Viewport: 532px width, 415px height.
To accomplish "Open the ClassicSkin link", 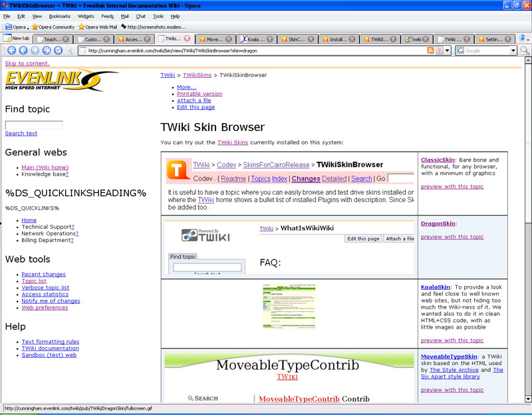I will [x=438, y=160].
